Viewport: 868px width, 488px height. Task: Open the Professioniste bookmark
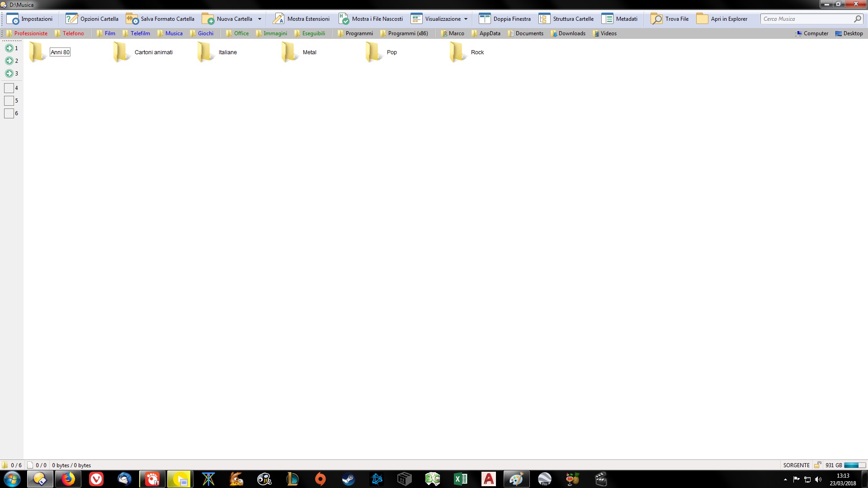click(x=27, y=33)
